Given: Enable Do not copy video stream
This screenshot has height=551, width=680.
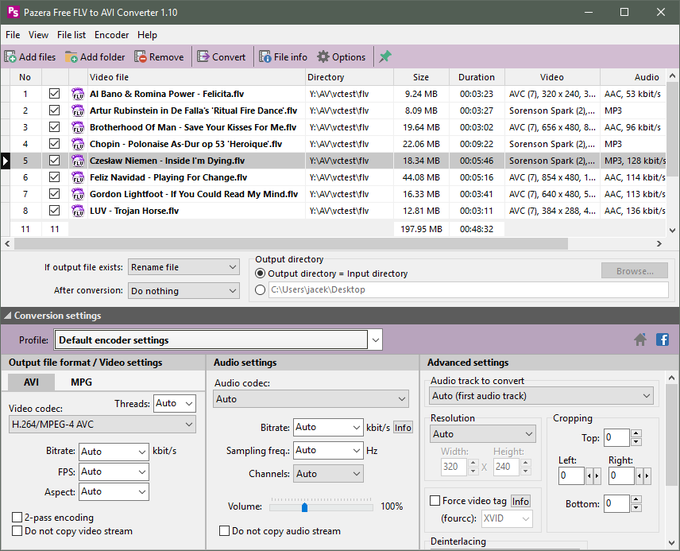Looking at the screenshot, I should [x=17, y=531].
